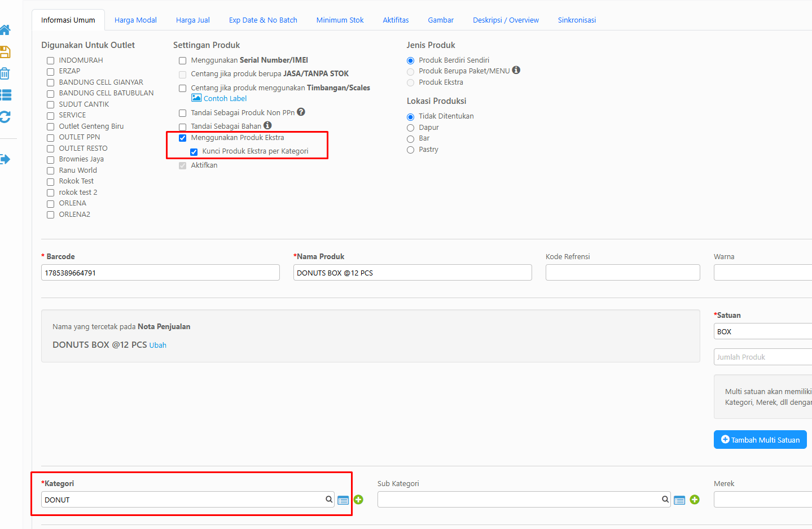Click the Tambah Multi Satuan button

point(760,440)
